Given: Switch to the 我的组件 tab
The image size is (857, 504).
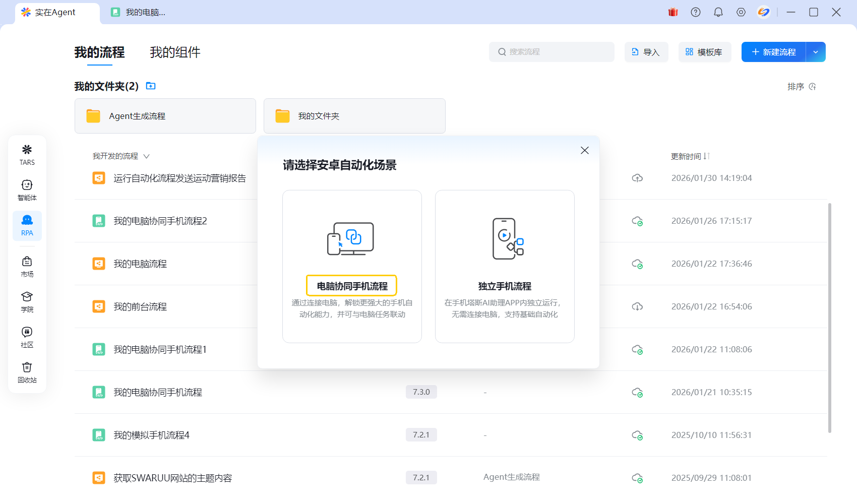Looking at the screenshot, I should click(x=175, y=52).
